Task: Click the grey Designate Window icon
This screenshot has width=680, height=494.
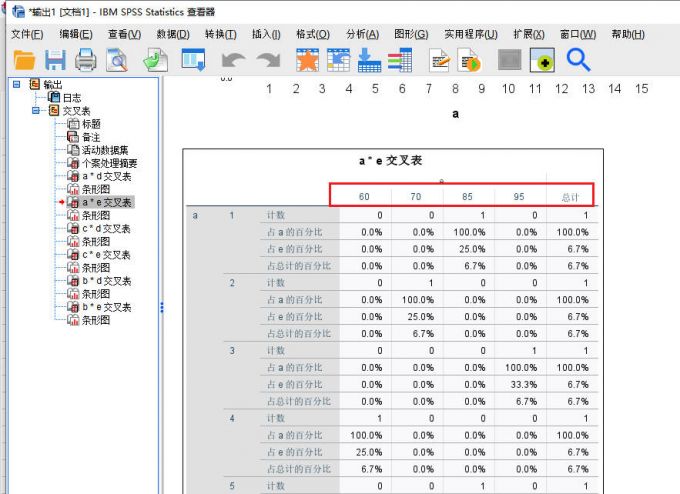Action: coord(510,60)
